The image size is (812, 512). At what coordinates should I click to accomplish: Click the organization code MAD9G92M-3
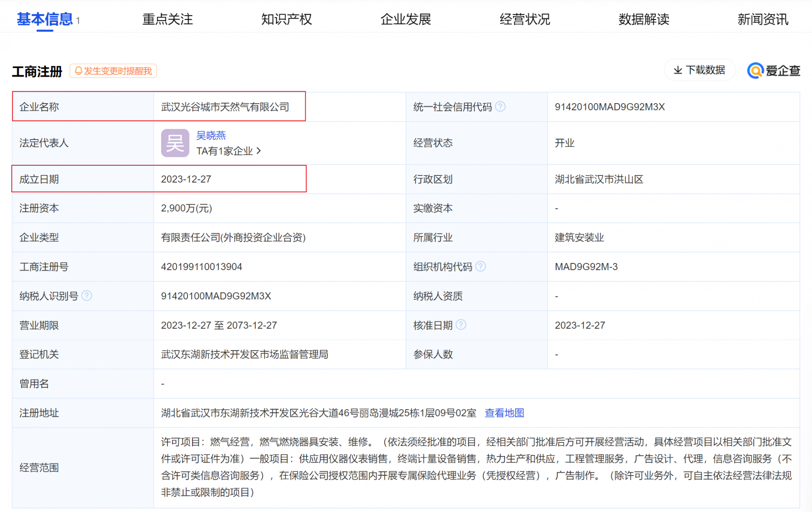pos(586,267)
